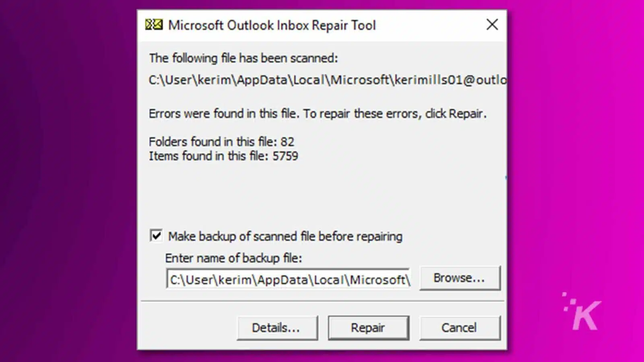
Task: Click Details to view scan information
Action: pyautogui.click(x=277, y=327)
